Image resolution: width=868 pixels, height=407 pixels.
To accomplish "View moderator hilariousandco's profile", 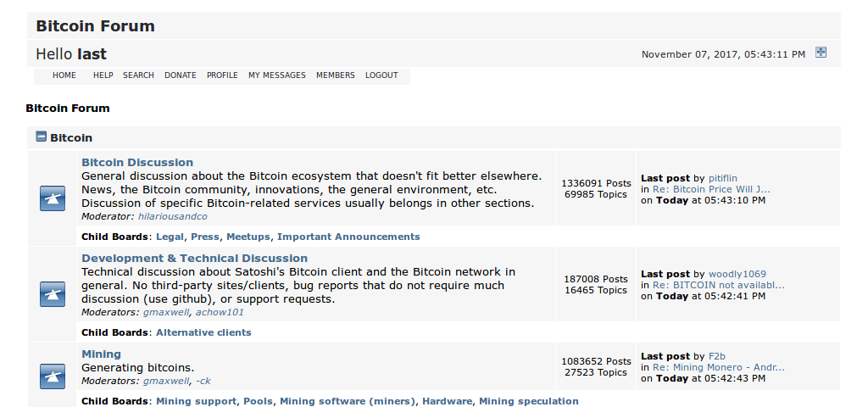I will click(x=173, y=216).
